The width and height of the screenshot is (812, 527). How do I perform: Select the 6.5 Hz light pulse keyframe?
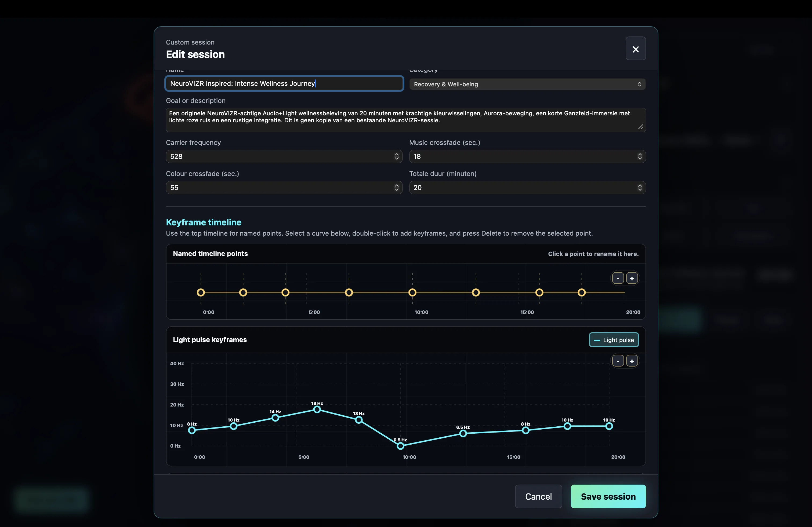pos(463,433)
